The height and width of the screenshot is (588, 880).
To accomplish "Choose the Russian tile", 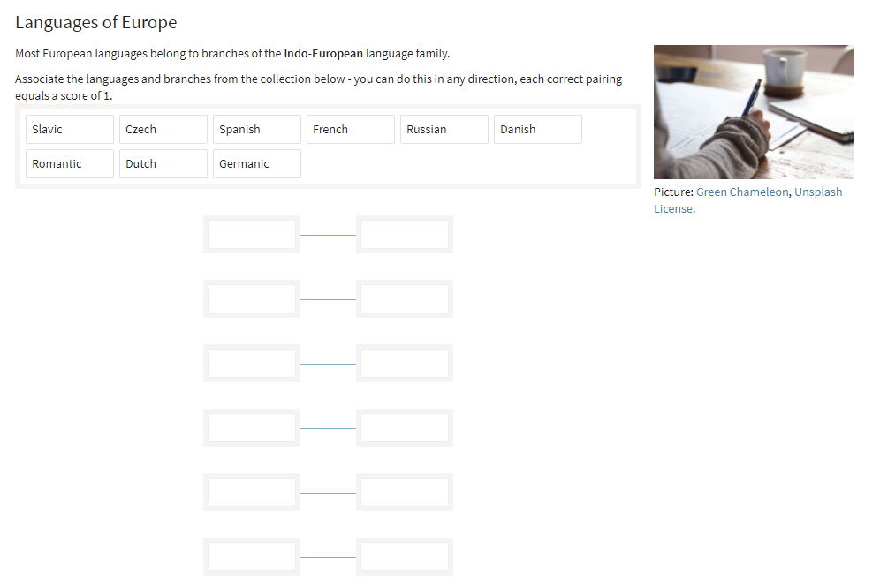I will [x=444, y=129].
